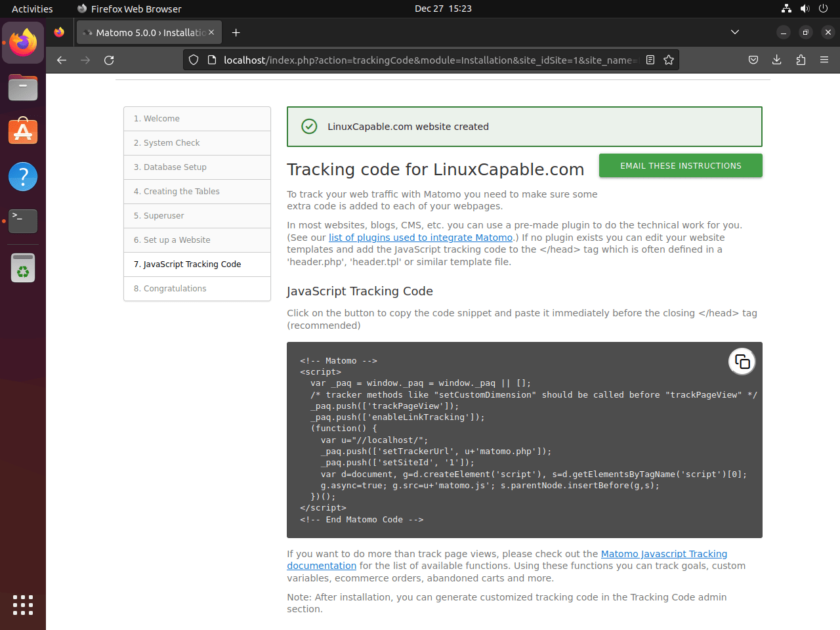Image resolution: width=840 pixels, height=630 pixels.
Task: Save page to Pocket
Action: click(753, 60)
